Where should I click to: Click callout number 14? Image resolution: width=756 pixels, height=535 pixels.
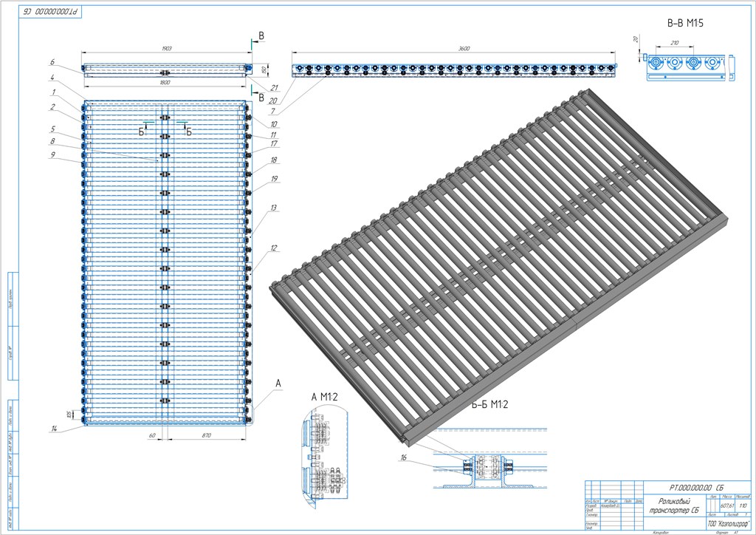[x=54, y=429]
